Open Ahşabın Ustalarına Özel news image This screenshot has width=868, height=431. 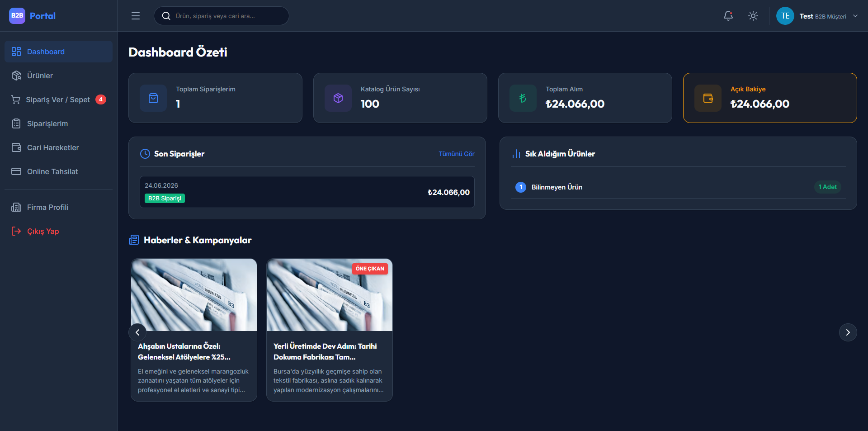[x=194, y=295]
